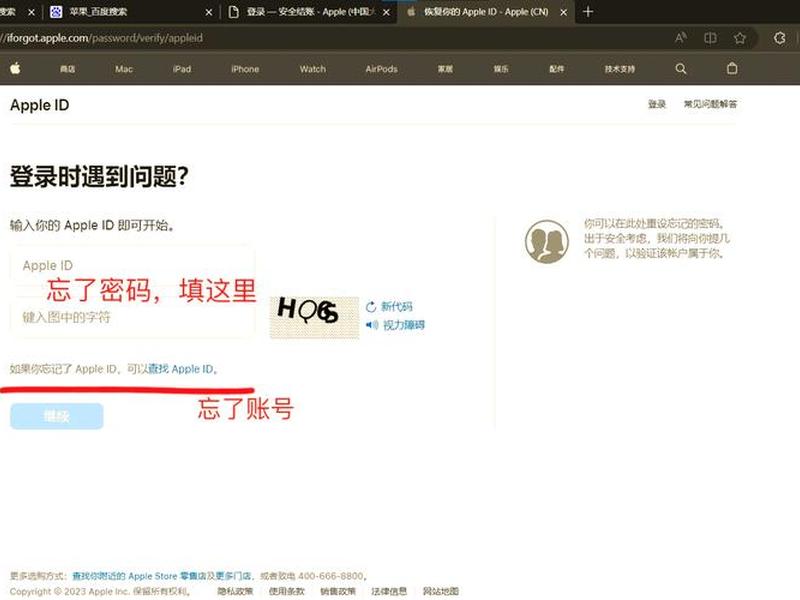Image resolution: width=800 pixels, height=600 pixels.
Task: Focus the 键入图中的字符 captcha field
Action: (132, 317)
